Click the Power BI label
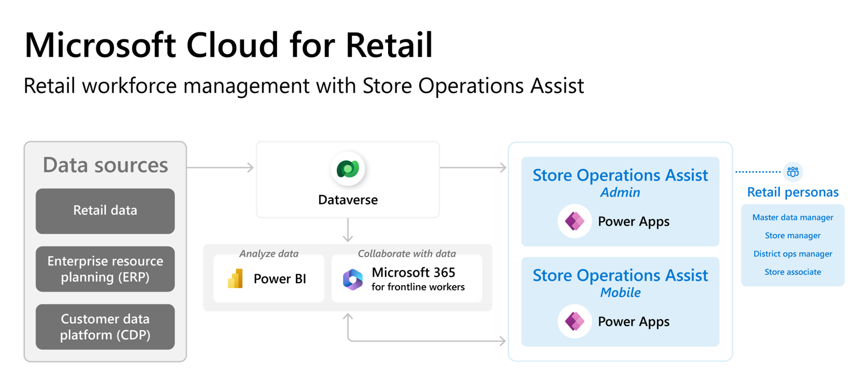The image size is (868, 389). (280, 279)
